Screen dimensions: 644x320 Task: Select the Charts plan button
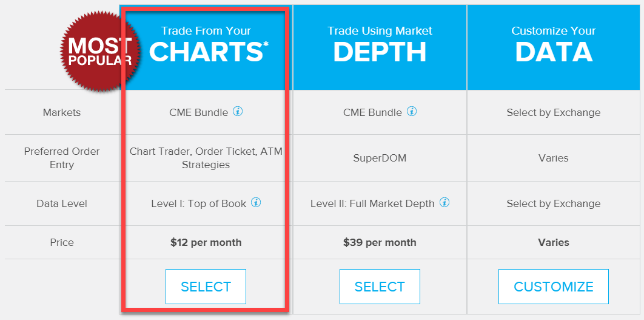[206, 287]
